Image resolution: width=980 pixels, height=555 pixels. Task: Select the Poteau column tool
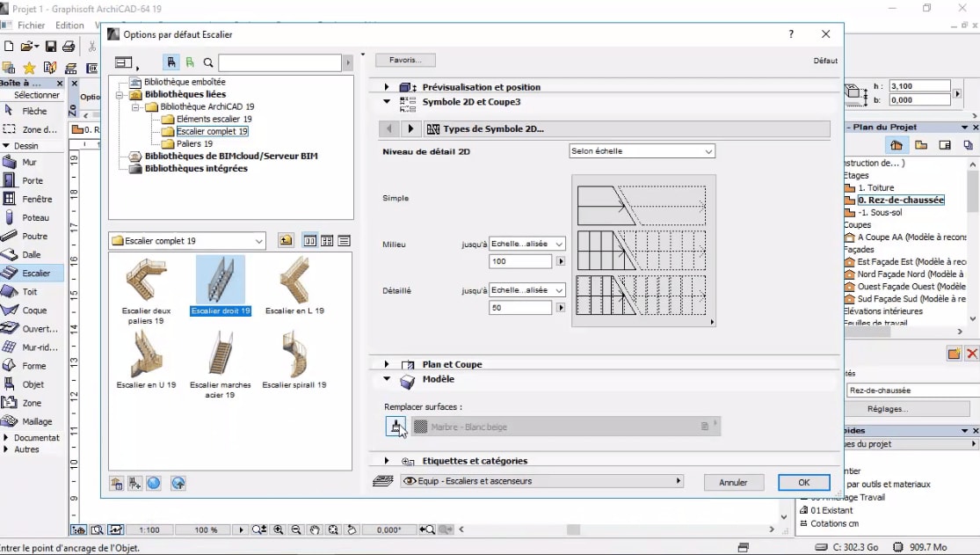pos(35,218)
